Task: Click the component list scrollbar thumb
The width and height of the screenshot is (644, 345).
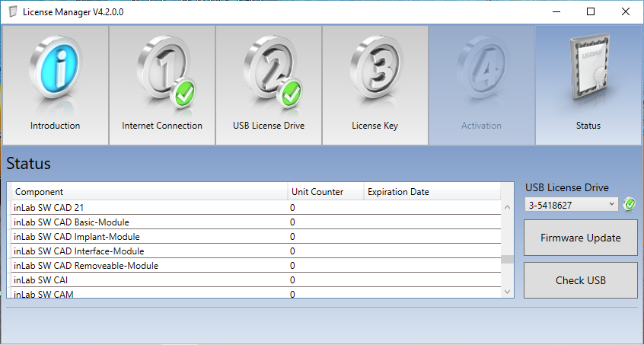Action: [507, 259]
